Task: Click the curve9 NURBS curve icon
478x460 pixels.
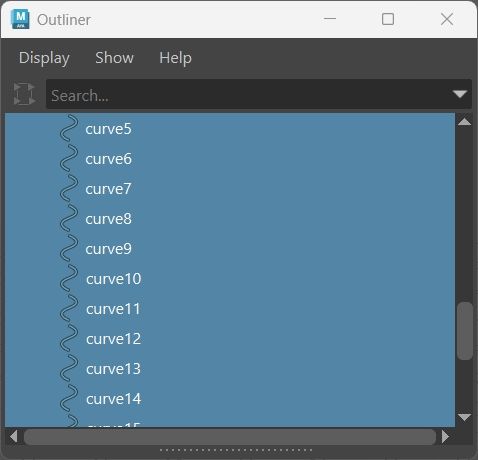Action: 69,249
